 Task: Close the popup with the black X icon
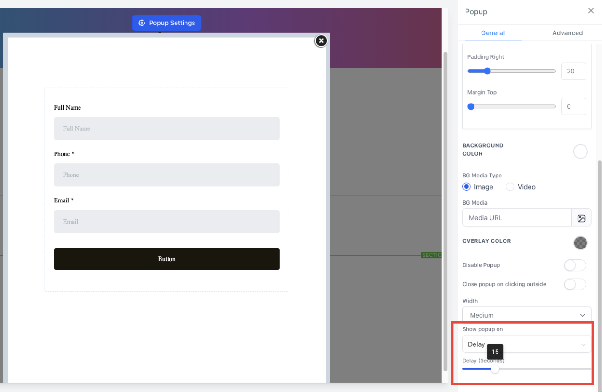tap(321, 41)
